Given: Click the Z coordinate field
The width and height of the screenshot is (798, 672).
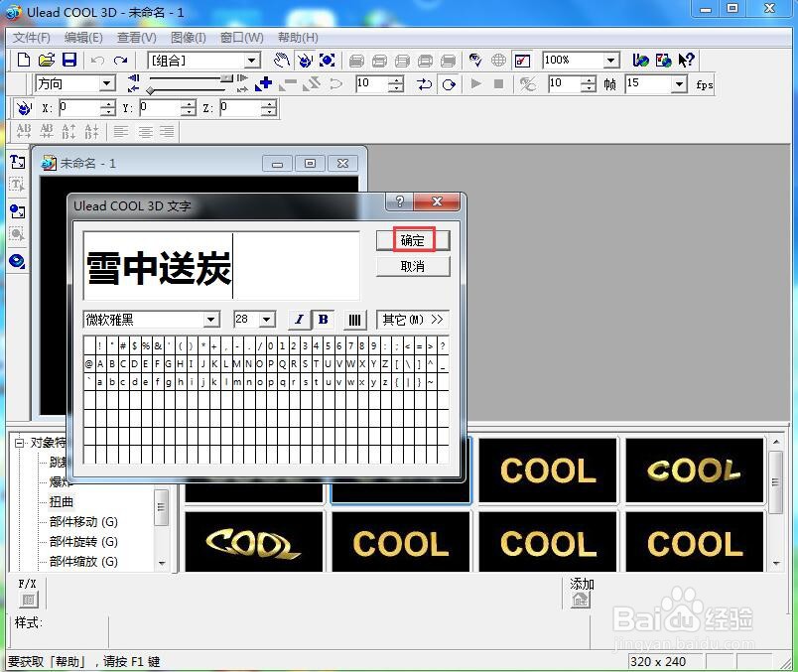Looking at the screenshot, I should pos(241,108).
